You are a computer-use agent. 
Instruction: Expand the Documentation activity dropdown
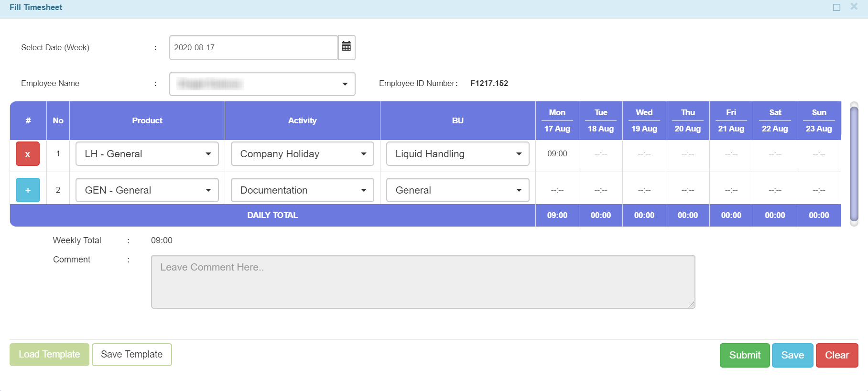pyautogui.click(x=302, y=190)
